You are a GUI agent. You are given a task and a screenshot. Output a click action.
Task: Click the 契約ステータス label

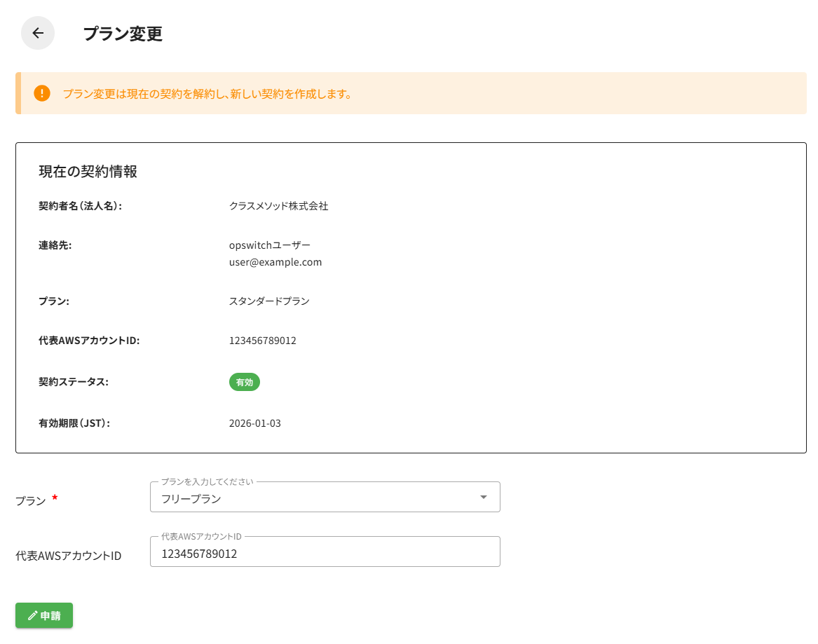(x=74, y=382)
